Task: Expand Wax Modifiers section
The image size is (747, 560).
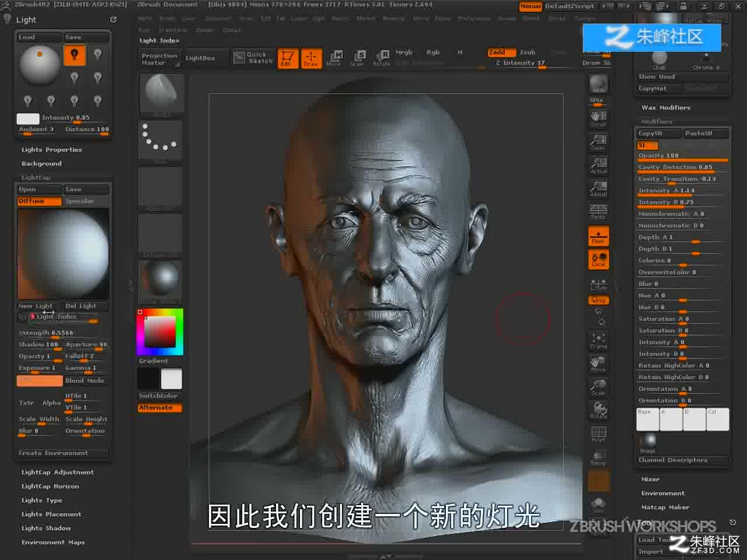Action: coord(666,108)
